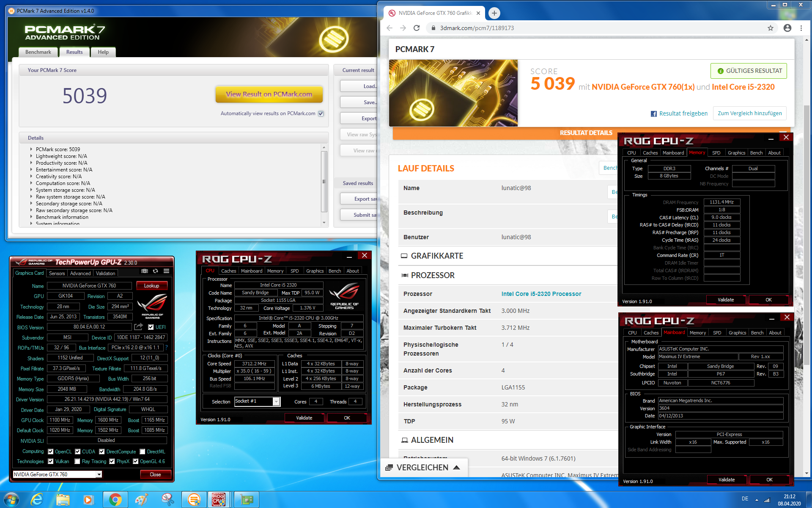This screenshot has height=508, width=812.
Task: Switch to the Sensors tab in GPU-Z
Action: coord(57,273)
